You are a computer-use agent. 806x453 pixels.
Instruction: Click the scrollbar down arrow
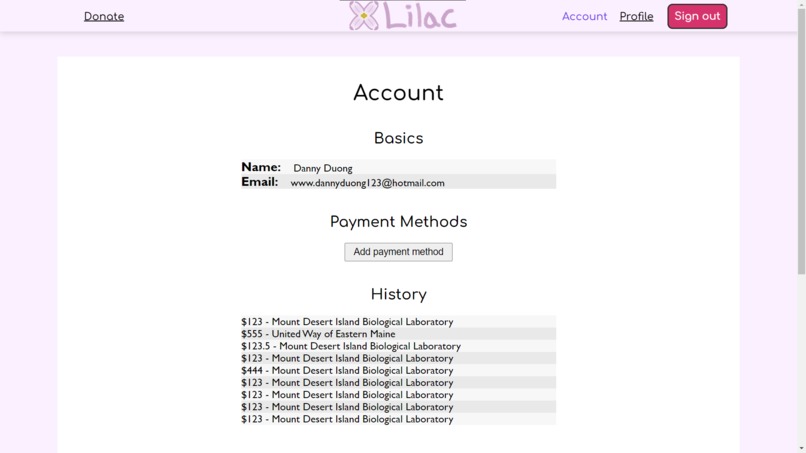point(801,449)
